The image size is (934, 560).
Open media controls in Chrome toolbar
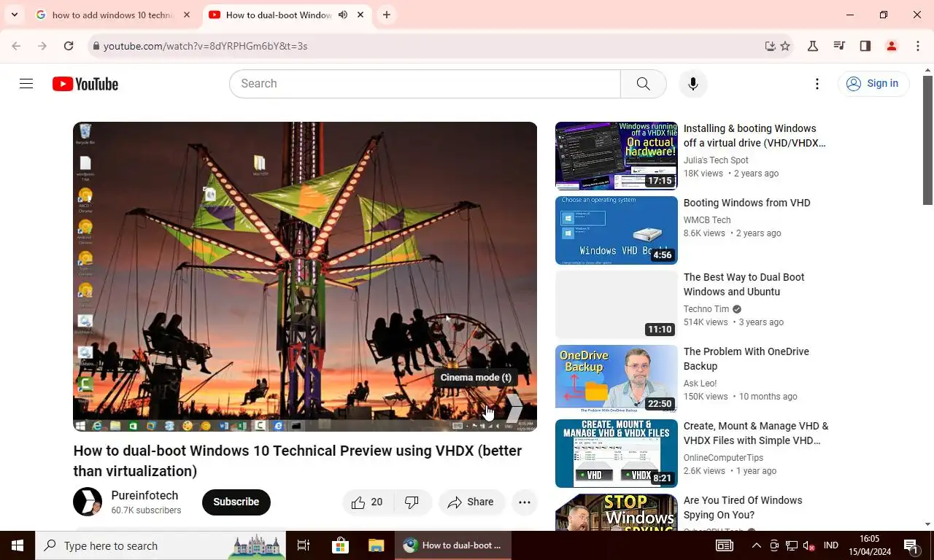[839, 46]
